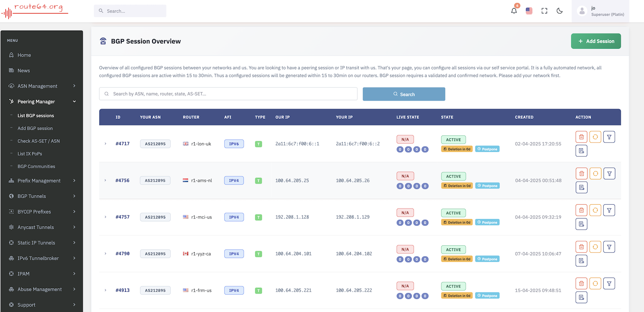Open List IX PoPs
Image resolution: width=644 pixels, height=312 pixels.
point(30,154)
